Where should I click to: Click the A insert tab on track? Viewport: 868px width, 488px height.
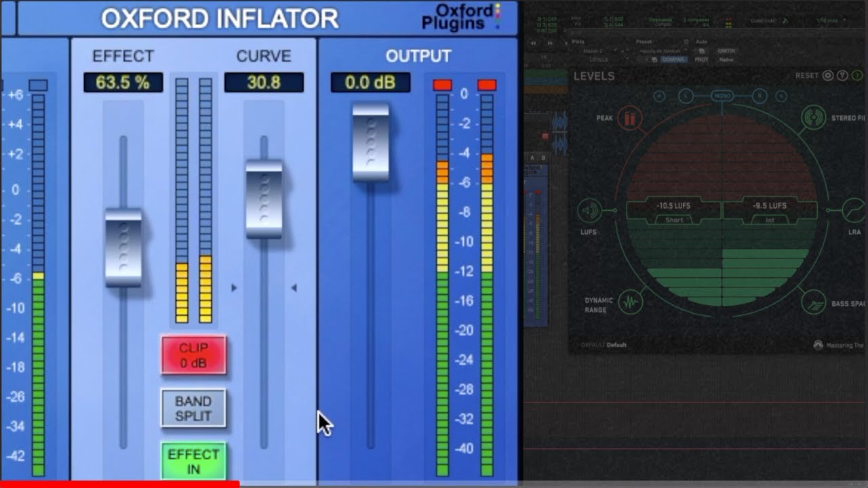click(x=532, y=158)
